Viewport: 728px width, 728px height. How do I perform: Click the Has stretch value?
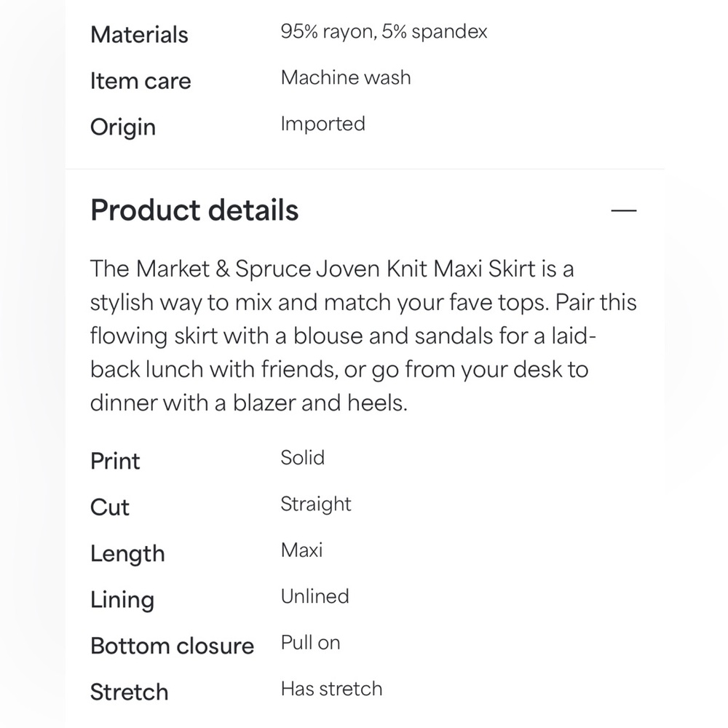coord(331,689)
